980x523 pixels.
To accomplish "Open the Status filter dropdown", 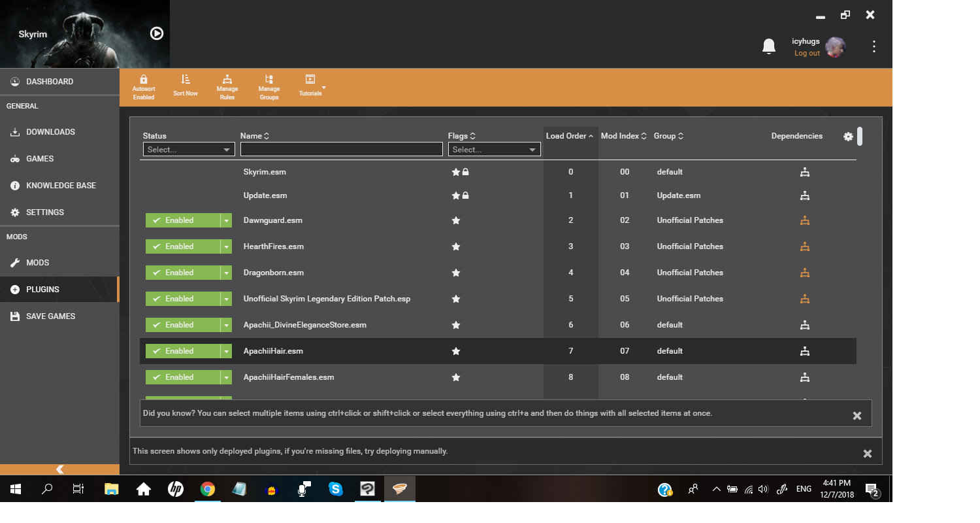I will pos(189,150).
